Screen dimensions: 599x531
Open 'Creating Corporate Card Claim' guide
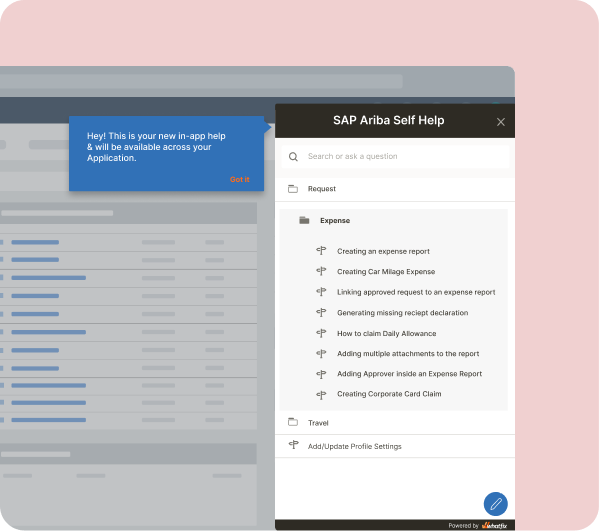pos(389,394)
